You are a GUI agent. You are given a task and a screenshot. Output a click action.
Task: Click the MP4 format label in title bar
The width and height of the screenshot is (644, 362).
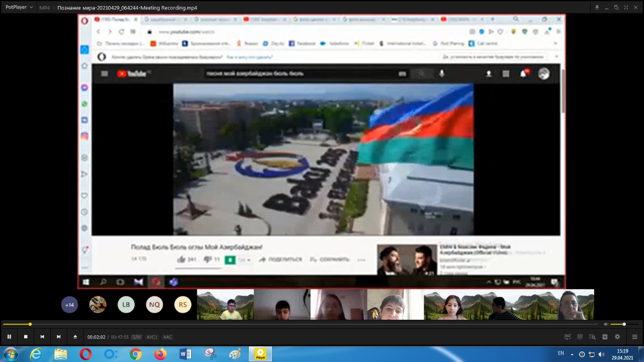click(x=45, y=8)
